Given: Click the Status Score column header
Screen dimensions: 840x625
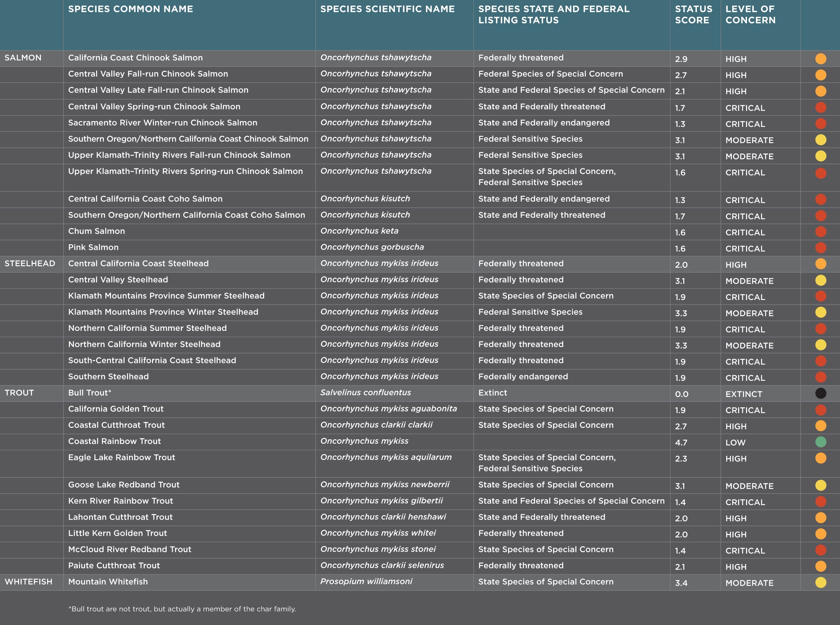Looking at the screenshot, I should coord(693,14).
